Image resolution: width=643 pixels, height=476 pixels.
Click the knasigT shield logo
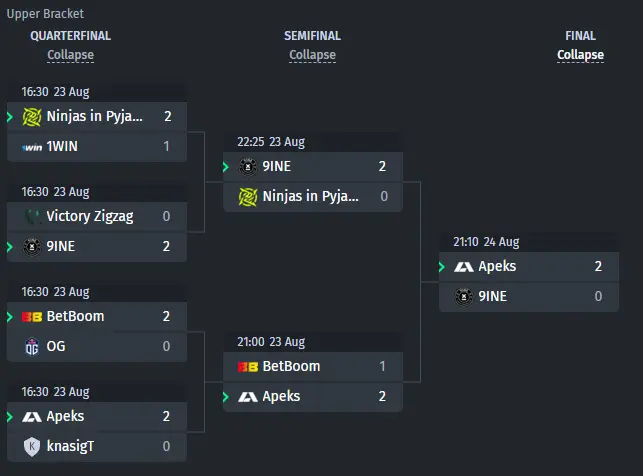32,446
